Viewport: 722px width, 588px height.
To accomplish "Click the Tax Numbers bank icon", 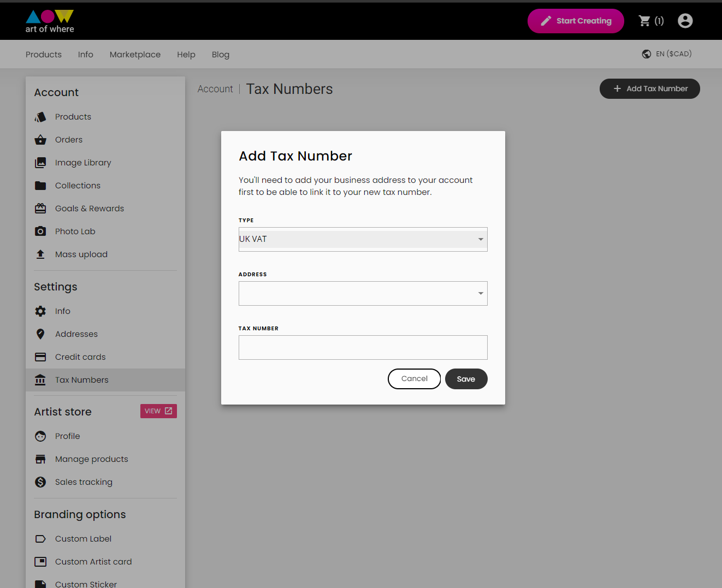I will [x=40, y=380].
